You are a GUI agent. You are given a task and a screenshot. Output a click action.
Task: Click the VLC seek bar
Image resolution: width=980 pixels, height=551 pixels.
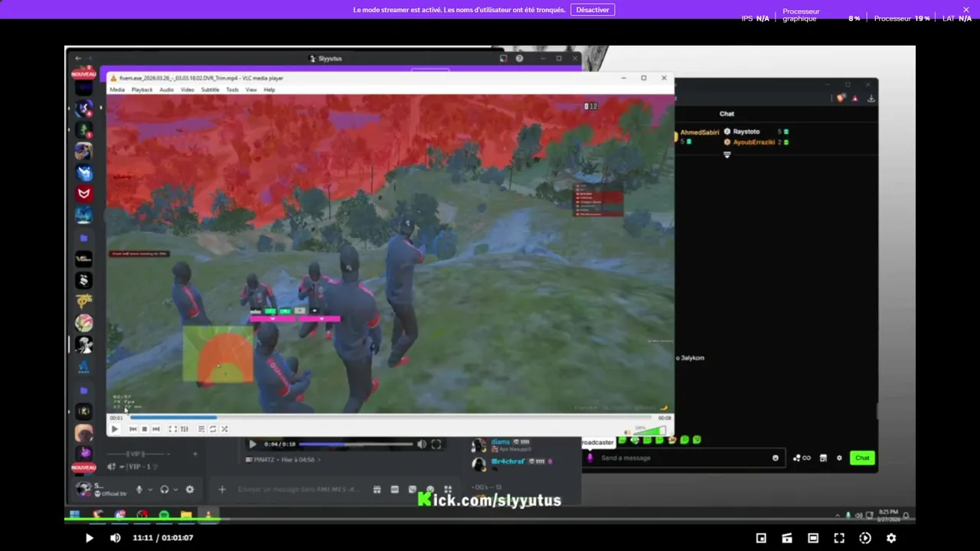[x=390, y=418]
